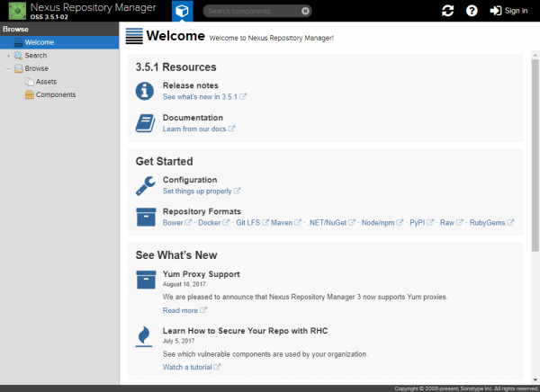Open Assets in the sidebar tree
Screen dimensions: 540x392
(x=46, y=82)
